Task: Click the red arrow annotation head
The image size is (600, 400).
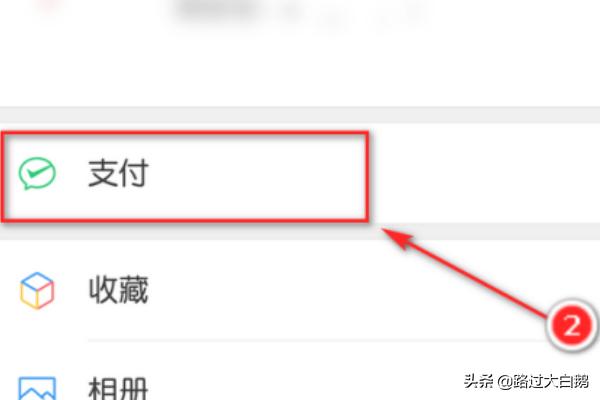Action: pos(396,238)
